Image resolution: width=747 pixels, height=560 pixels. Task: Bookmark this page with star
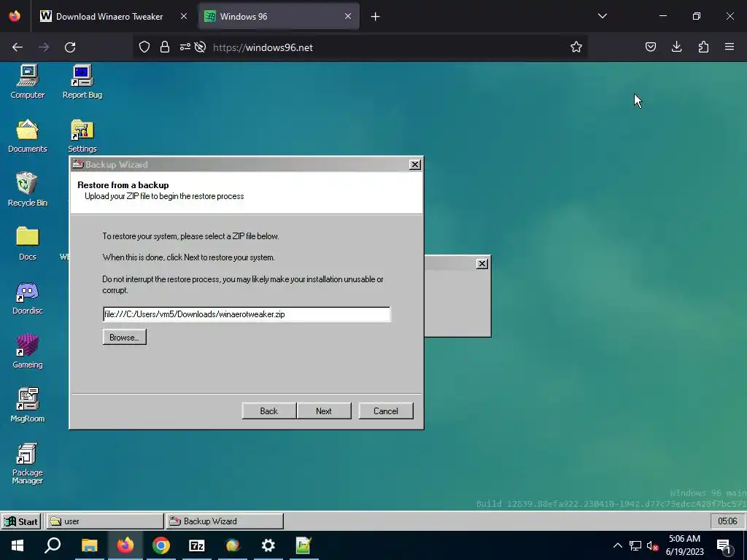click(x=576, y=47)
